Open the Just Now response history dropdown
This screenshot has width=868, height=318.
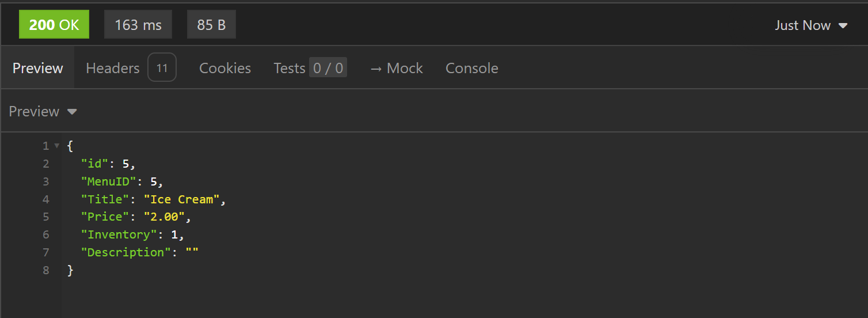[810, 25]
